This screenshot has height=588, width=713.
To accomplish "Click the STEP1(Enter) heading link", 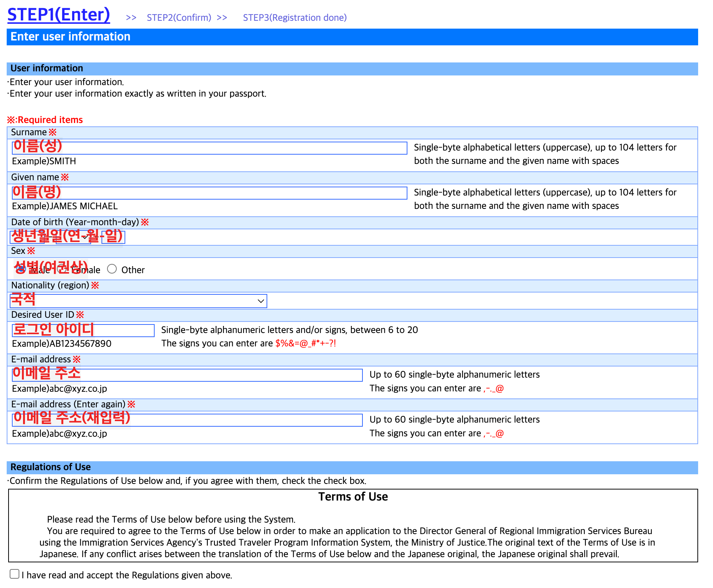I will pyautogui.click(x=59, y=15).
